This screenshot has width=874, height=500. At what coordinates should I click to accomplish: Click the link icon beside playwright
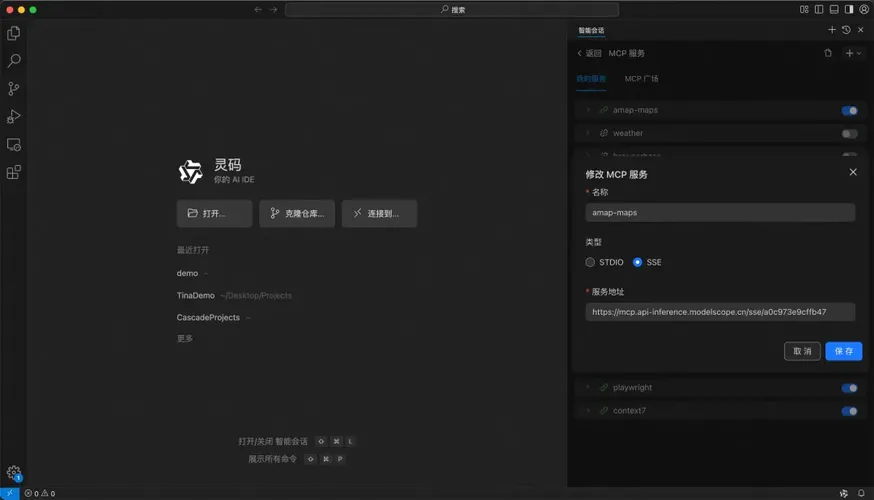[604, 387]
